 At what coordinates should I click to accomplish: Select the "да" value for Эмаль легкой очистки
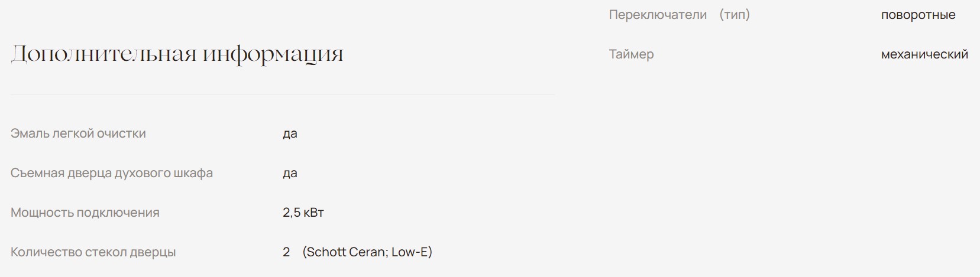point(290,133)
